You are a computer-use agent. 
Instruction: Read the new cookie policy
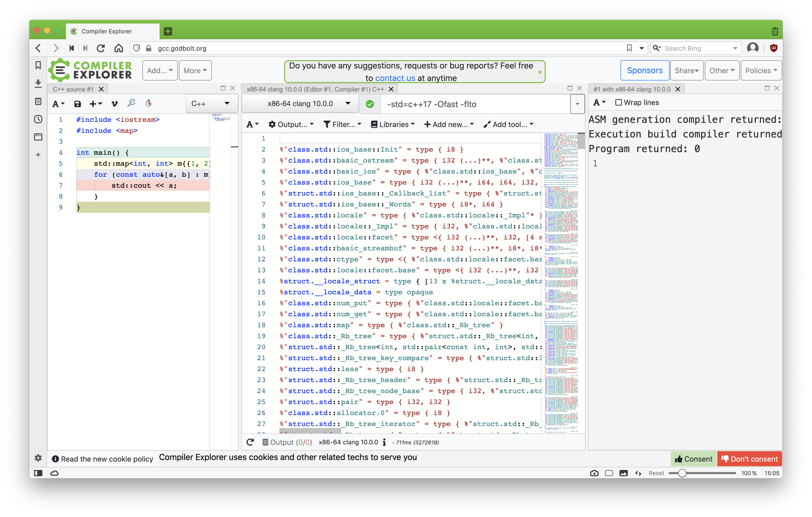103,459
